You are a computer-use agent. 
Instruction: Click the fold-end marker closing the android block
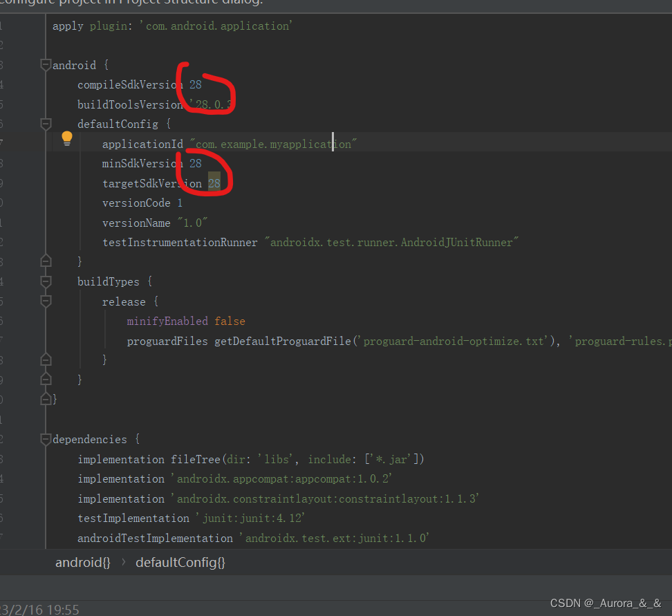click(46, 399)
